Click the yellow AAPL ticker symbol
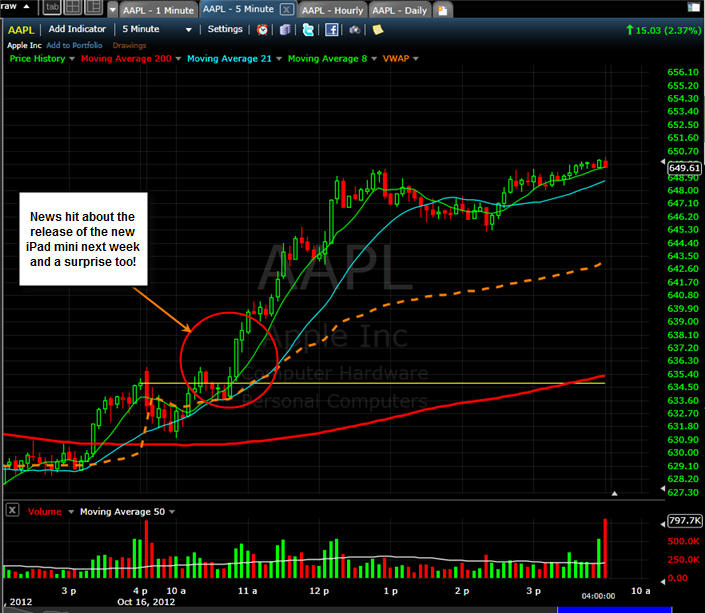705x613 pixels. tap(21, 30)
